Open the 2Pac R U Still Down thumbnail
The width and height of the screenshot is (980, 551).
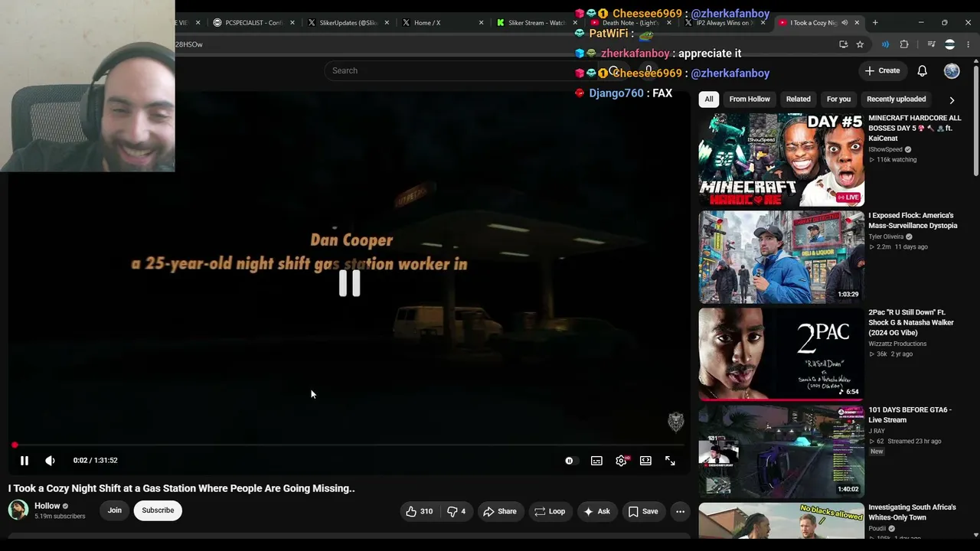click(781, 354)
